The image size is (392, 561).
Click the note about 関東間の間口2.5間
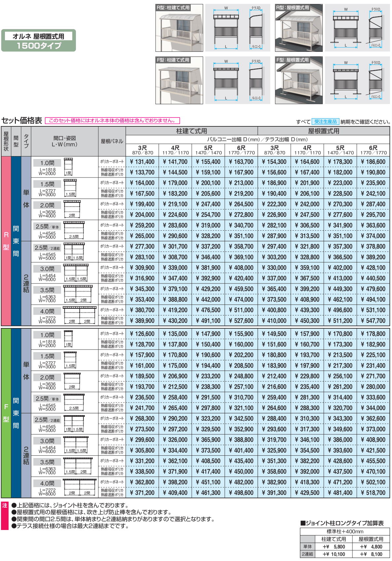point(113,519)
